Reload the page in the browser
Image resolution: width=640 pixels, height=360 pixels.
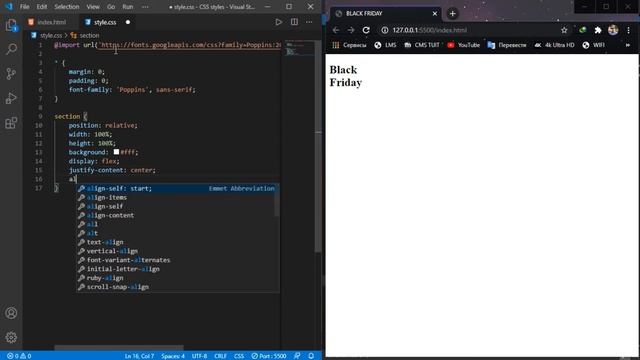pos(366,30)
